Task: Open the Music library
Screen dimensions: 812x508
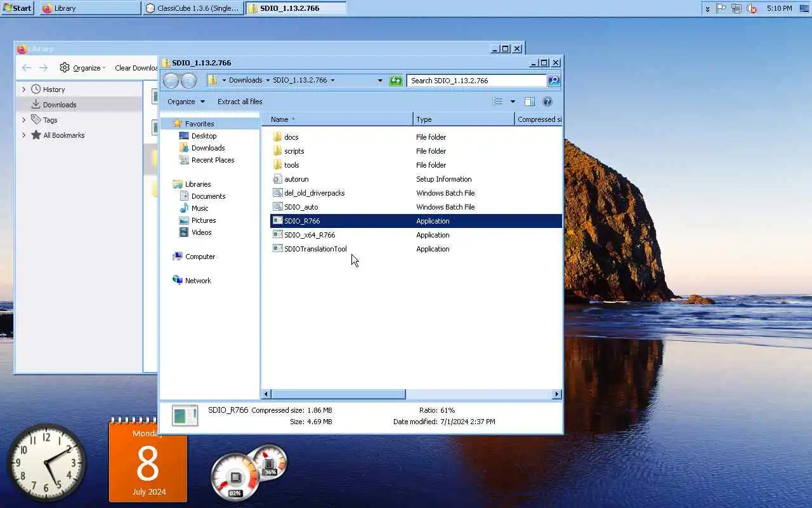Action: point(200,208)
